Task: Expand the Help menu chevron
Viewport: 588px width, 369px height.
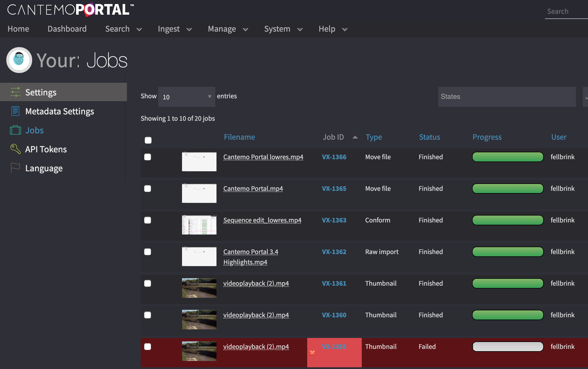Action: pos(345,29)
